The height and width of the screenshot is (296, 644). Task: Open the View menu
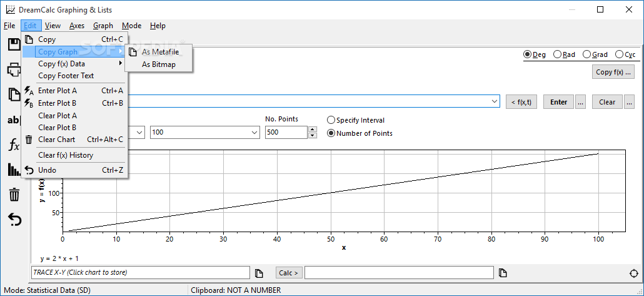coord(53,26)
